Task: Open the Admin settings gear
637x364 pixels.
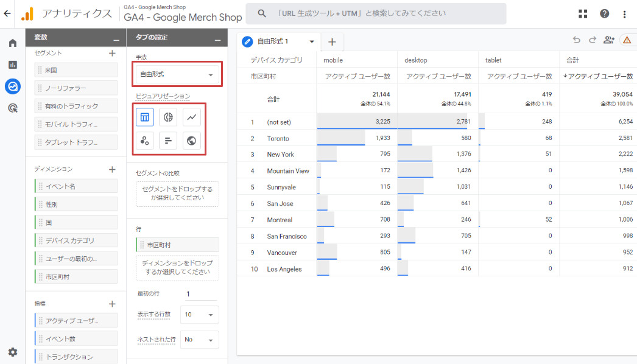Action: [13, 352]
